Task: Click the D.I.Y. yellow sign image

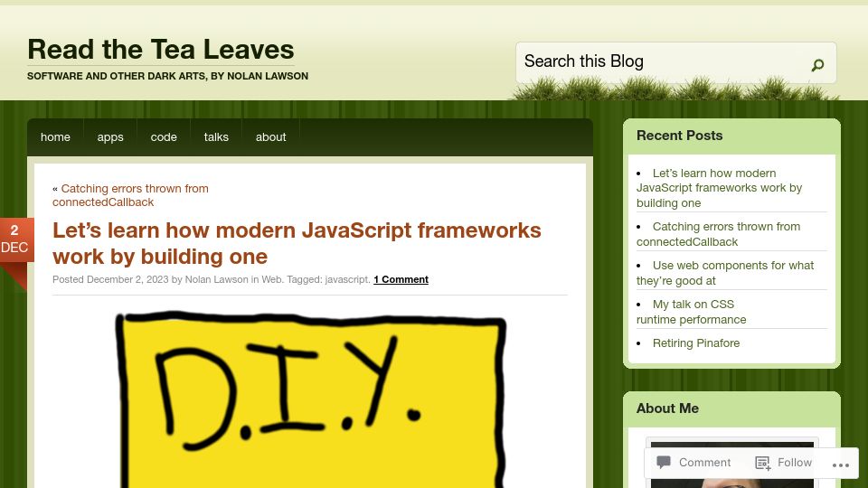Action: click(x=310, y=399)
